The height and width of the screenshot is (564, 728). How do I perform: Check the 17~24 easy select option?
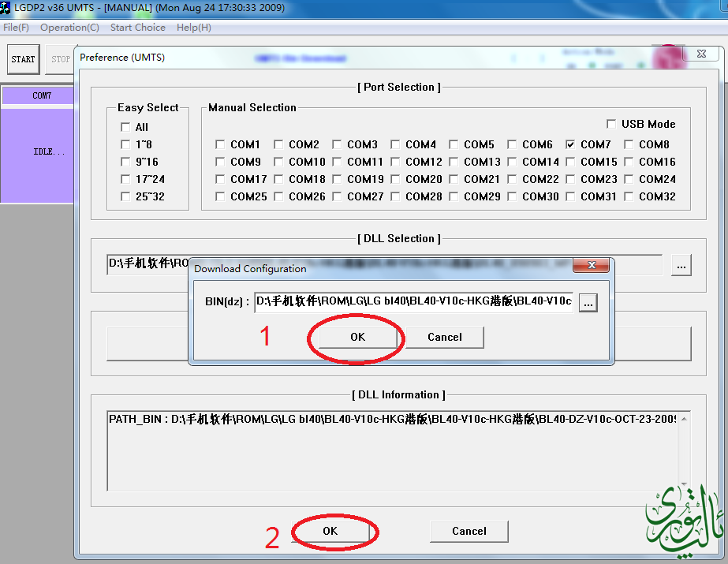[125, 179]
